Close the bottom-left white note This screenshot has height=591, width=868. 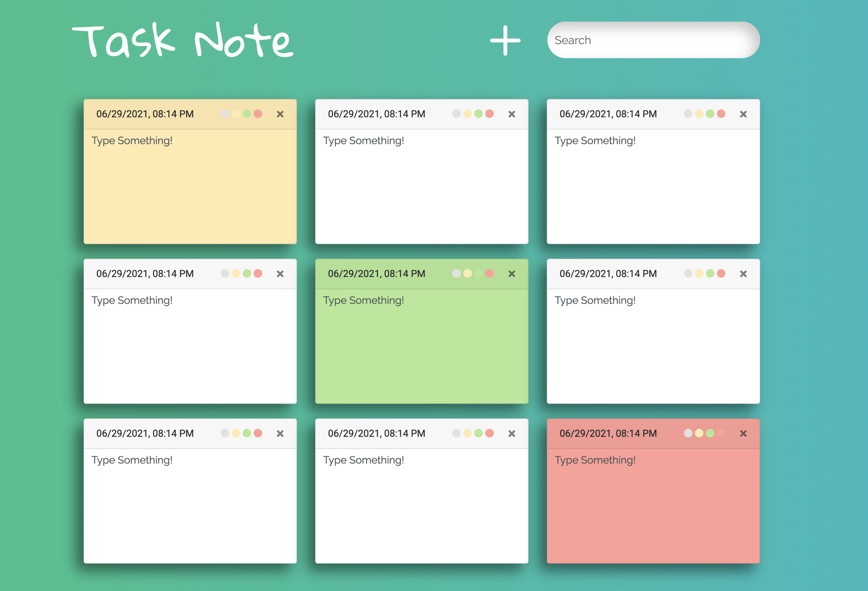pyautogui.click(x=280, y=433)
